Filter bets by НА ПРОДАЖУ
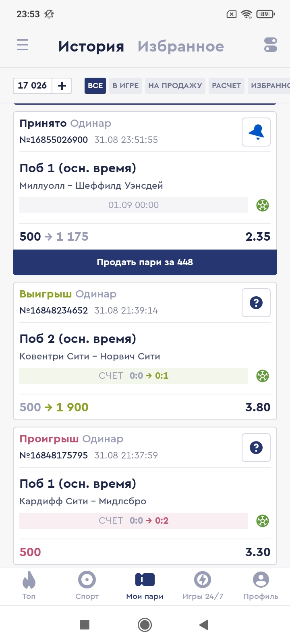 175,86
